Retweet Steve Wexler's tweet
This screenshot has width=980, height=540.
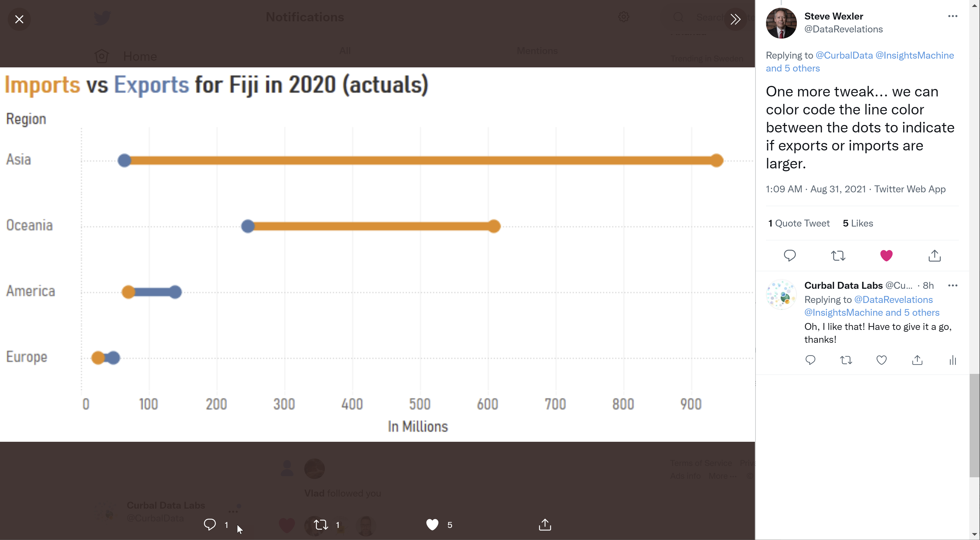pyautogui.click(x=838, y=256)
